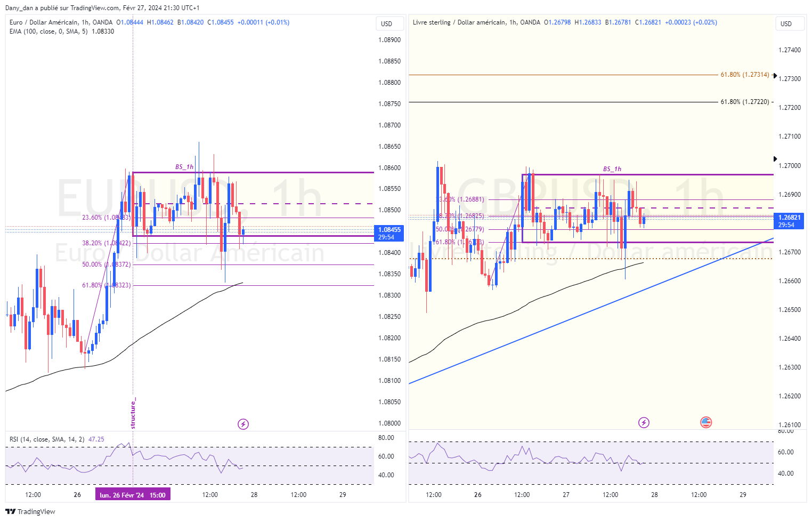Select the BS_1h label on GBPUSD chart
The width and height of the screenshot is (812, 521).
click(612, 169)
